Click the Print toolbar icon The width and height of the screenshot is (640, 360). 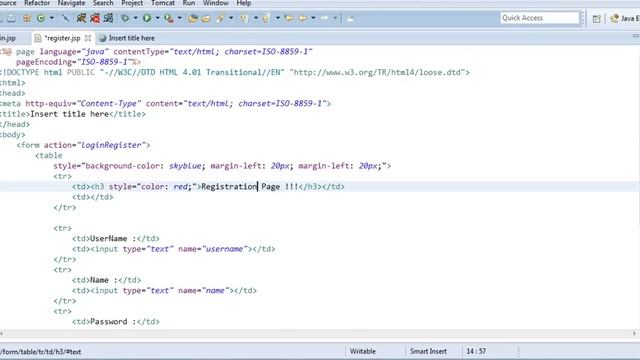click(11, 18)
